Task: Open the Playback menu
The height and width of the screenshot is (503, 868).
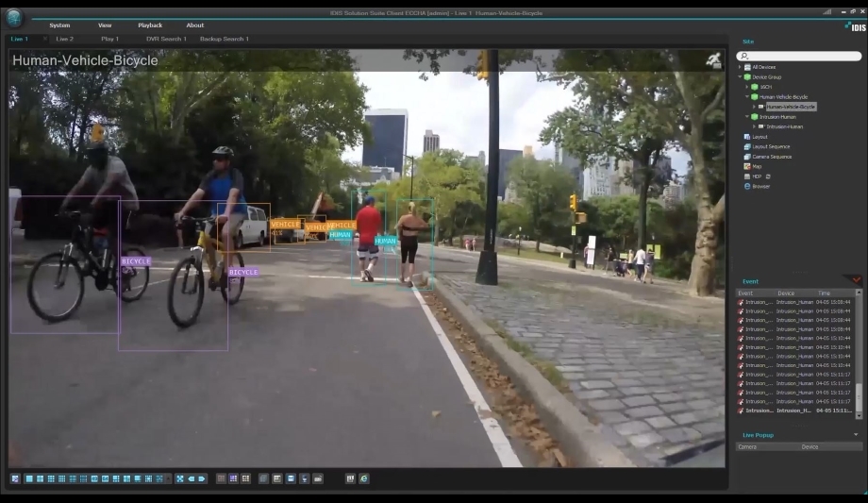Action: (150, 25)
